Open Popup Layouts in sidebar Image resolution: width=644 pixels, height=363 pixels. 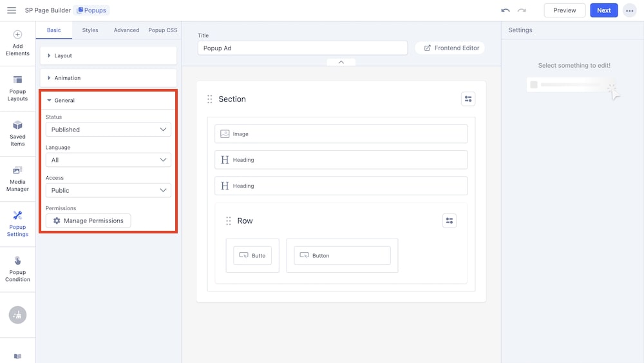pos(17,88)
